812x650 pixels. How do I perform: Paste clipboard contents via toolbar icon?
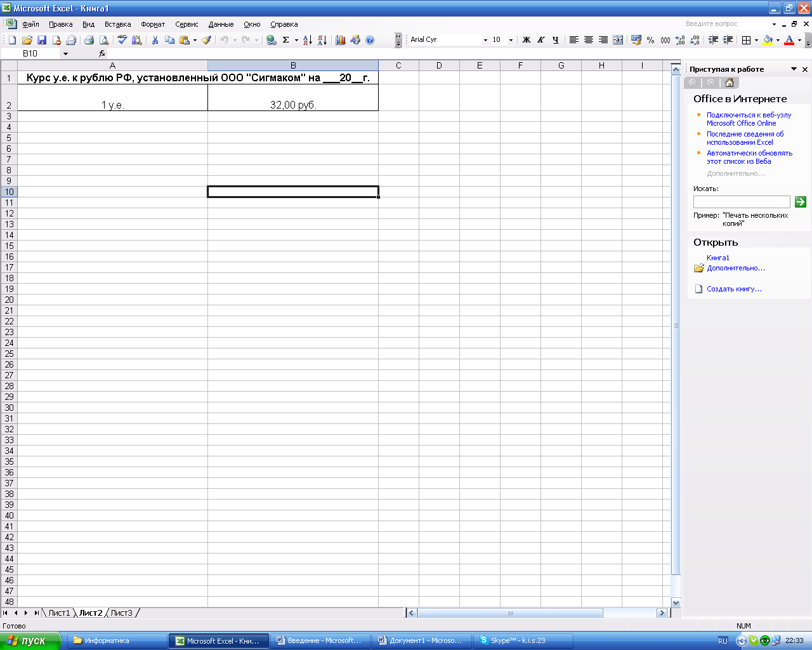click(x=185, y=40)
